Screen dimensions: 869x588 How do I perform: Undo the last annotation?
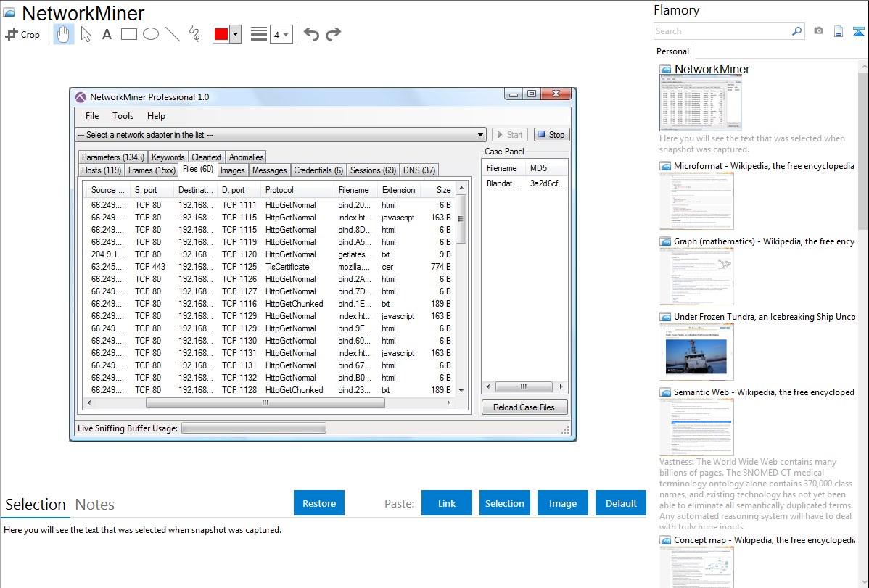click(311, 34)
